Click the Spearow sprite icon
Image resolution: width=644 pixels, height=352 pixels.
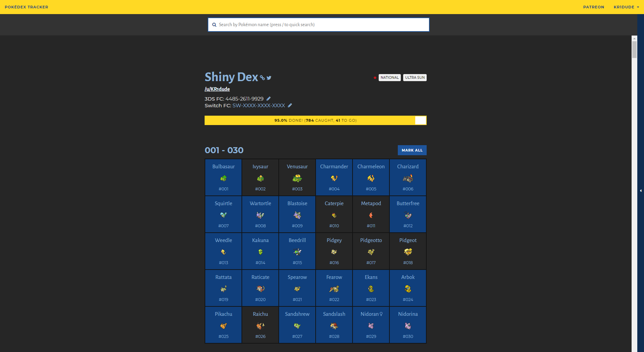[297, 289]
